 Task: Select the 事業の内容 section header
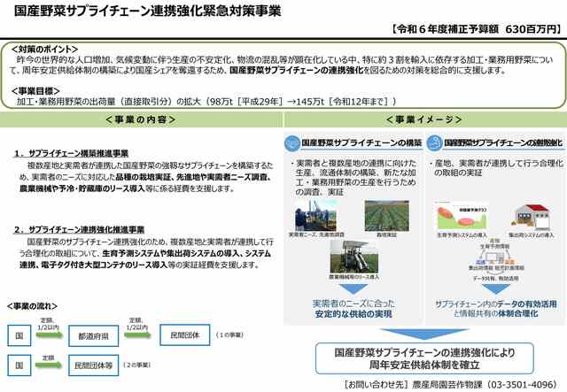point(143,119)
